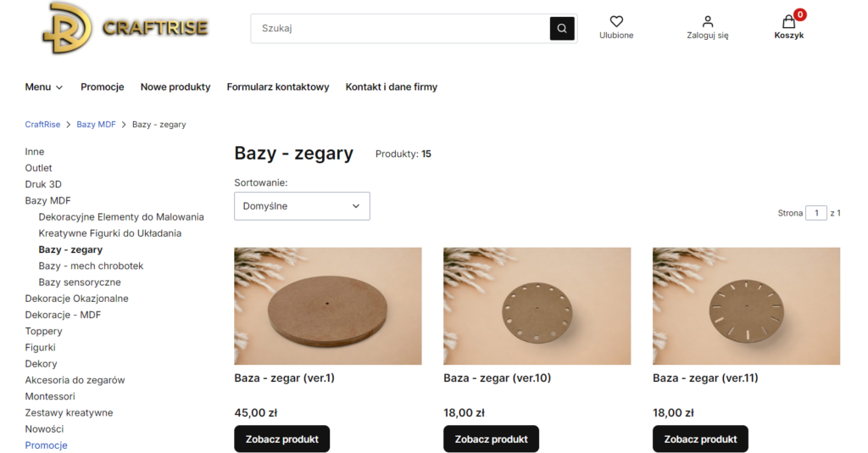Viewport: 868px width, 453px height.
Task: Open the Koszyk shopping bag icon
Action: (x=788, y=23)
